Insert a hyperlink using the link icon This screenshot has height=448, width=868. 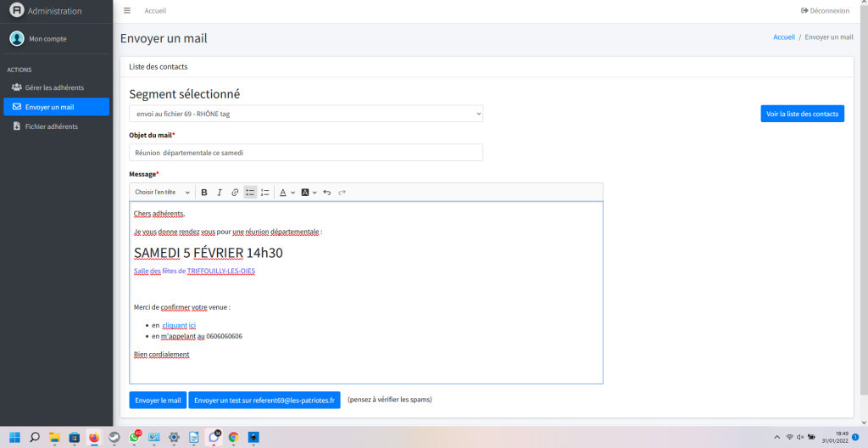(x=235, y=193)
